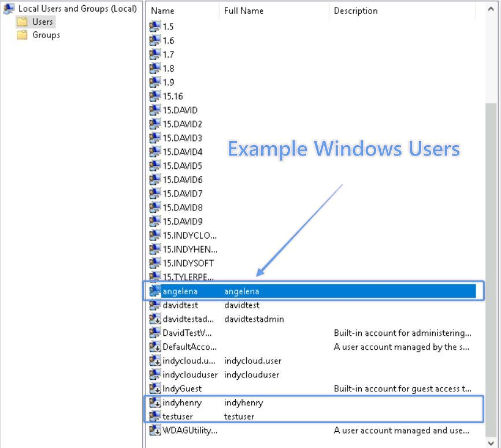
Task: Select user 15.DAVID8 by name
Action: 183,208
